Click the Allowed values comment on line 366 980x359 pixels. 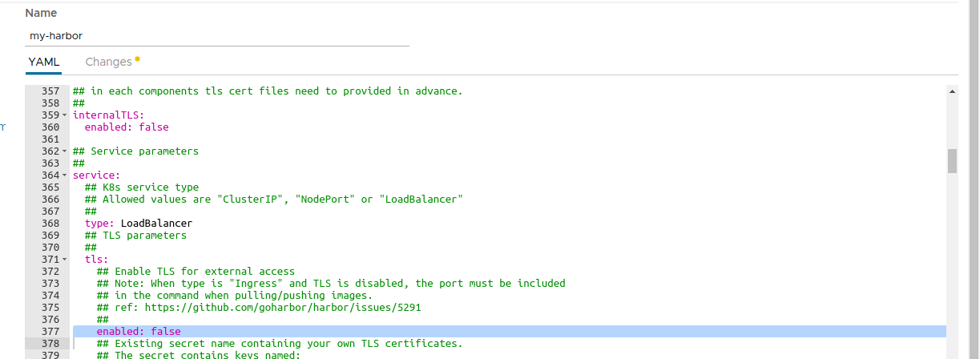[x=274, y=200]
